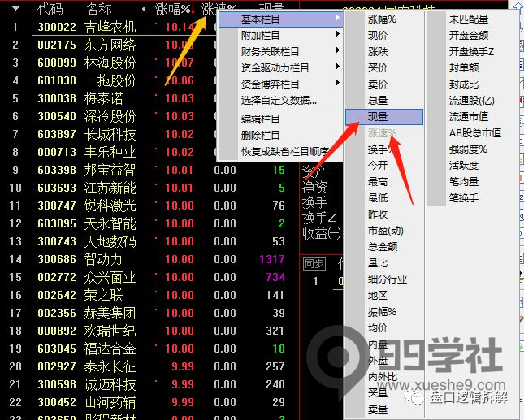Select stock row 众兴菌业
The width and height of the screenshot is (524, 420).
pos(110,277)
